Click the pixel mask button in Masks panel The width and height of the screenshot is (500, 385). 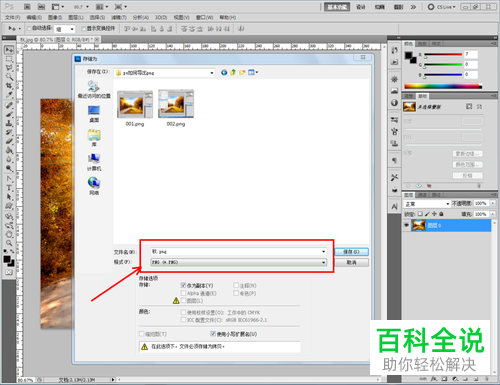click(469, 107)
